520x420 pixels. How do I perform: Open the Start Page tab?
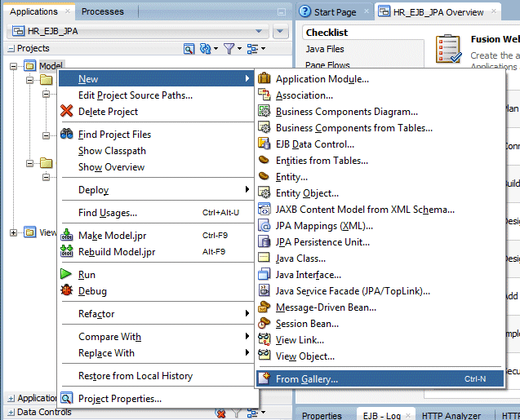[335, 12]
